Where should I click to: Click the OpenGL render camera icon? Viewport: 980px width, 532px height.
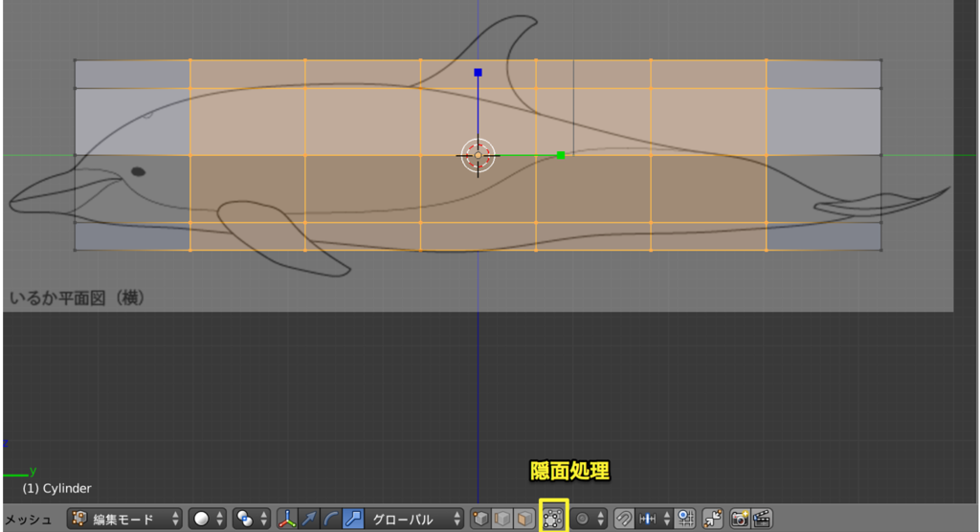tap(740, 519)
